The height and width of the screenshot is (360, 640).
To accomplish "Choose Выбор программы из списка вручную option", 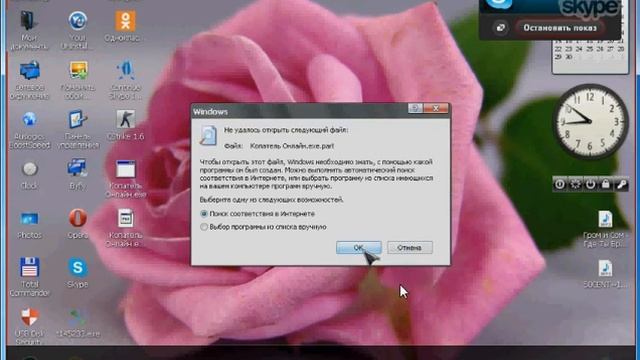I will coord(263,227).
